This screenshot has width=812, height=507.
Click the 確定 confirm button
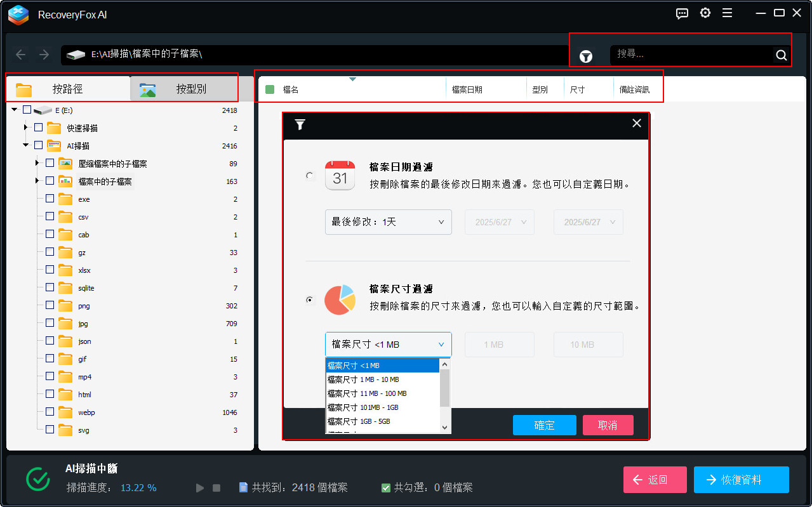pyautogui.click(x=544, y=425)
